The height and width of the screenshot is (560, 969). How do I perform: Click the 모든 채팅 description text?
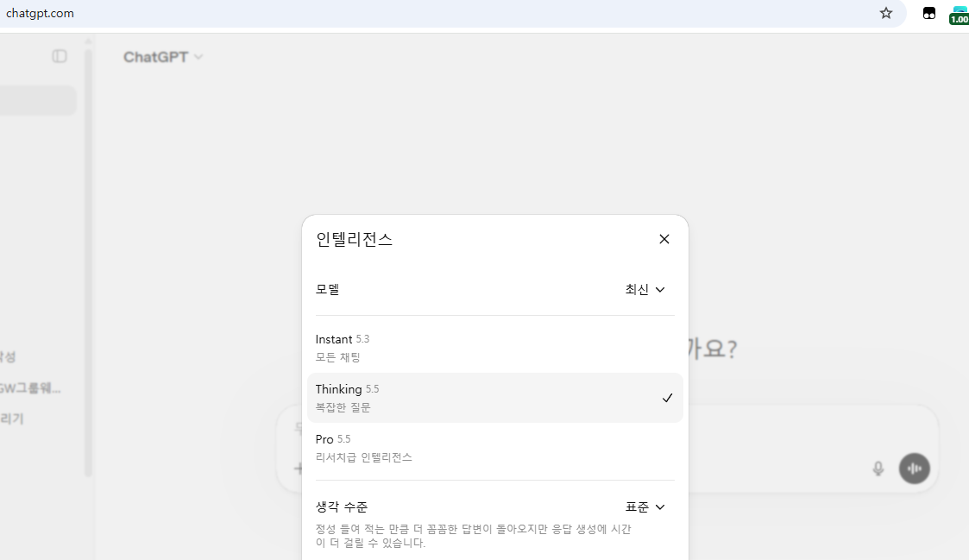click(338, 357)
